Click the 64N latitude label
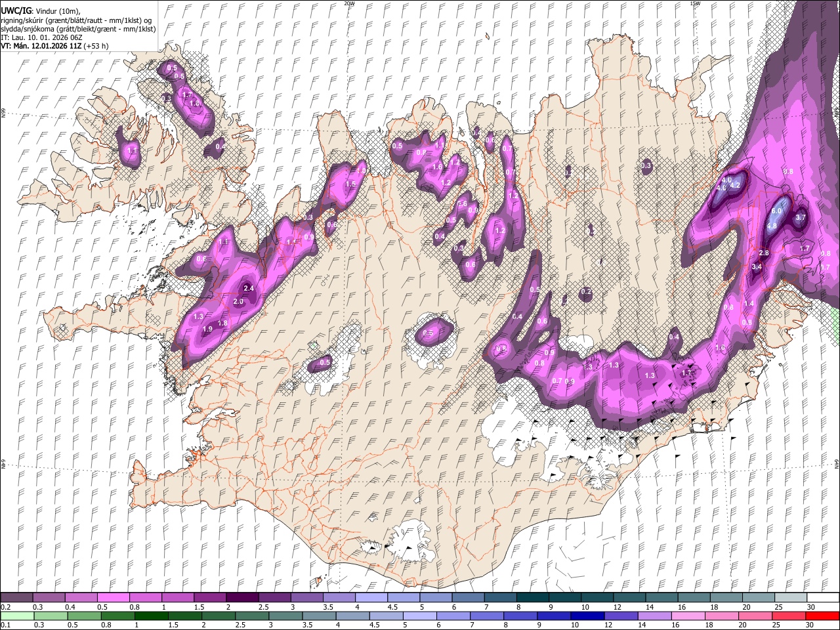The width and height of the screenshot is (840, 630). 837,464
